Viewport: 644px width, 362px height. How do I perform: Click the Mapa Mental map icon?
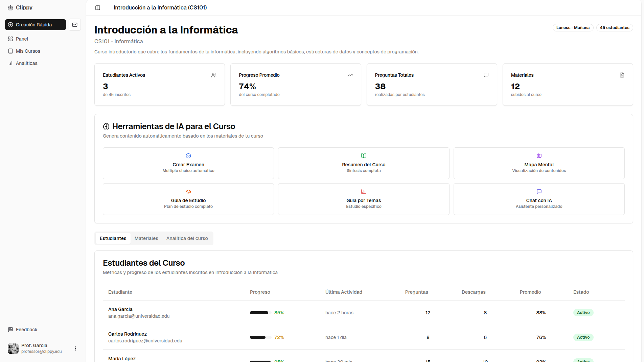pos(539,156)
